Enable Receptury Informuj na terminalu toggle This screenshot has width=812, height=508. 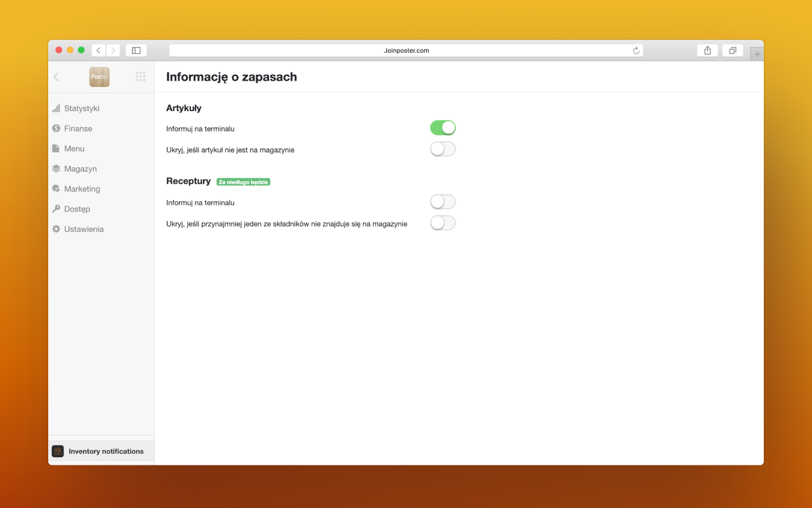pyautogui.click(x=443, y=202)
